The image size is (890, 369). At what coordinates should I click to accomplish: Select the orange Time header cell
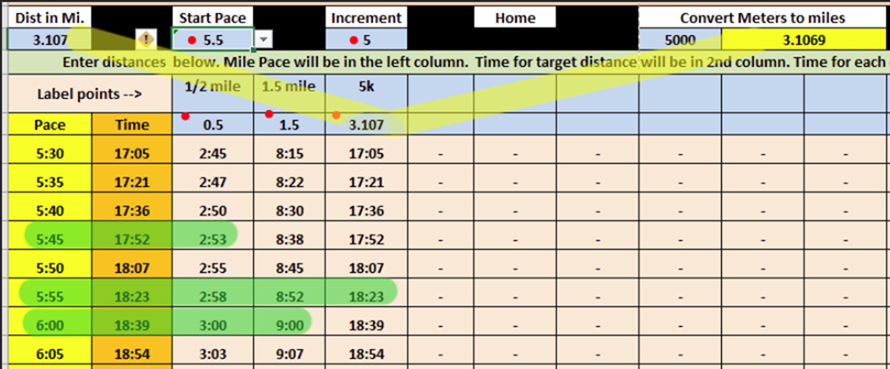coord(132,124)
